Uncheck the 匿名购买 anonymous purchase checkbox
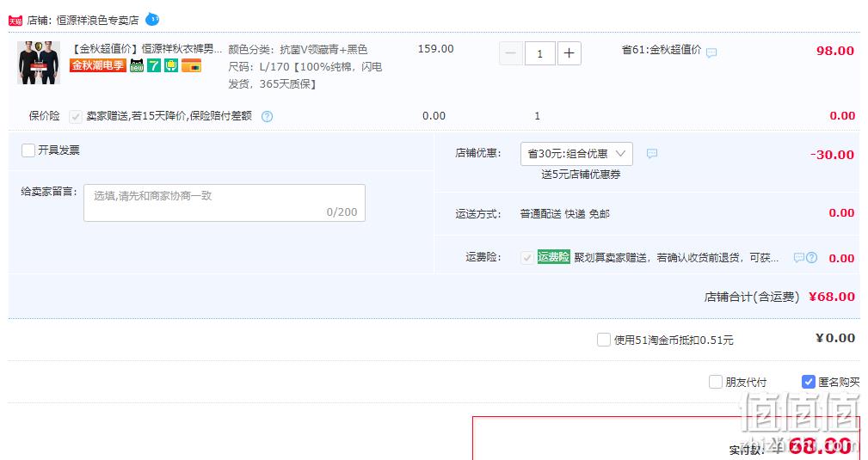This screenshot has height=460, width=868. 809,382
